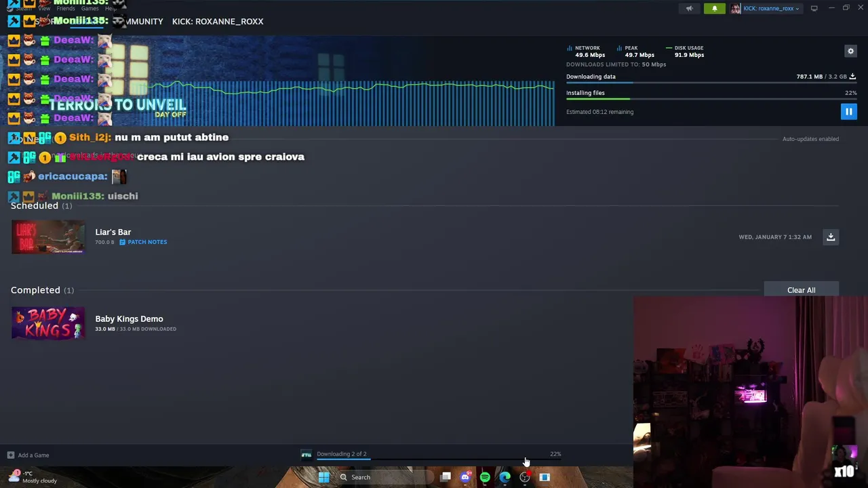Click the Completed (1) section header

[42, 290]
